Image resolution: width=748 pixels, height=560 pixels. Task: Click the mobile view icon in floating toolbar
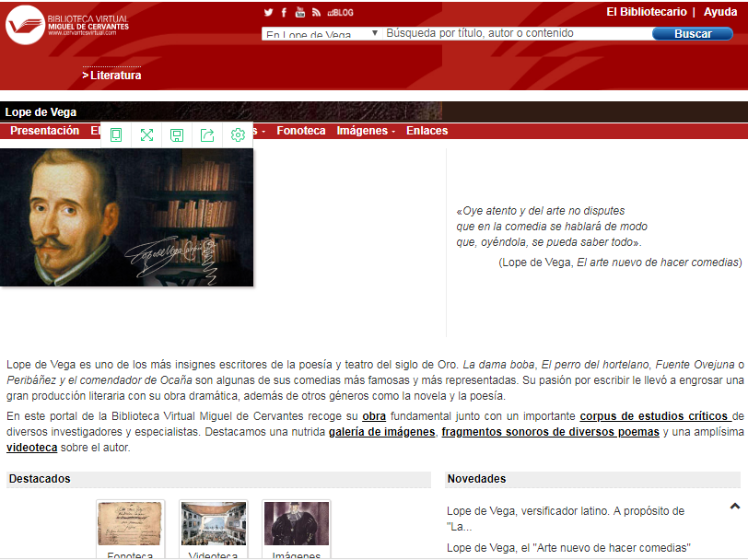click(x=116, y=135)
